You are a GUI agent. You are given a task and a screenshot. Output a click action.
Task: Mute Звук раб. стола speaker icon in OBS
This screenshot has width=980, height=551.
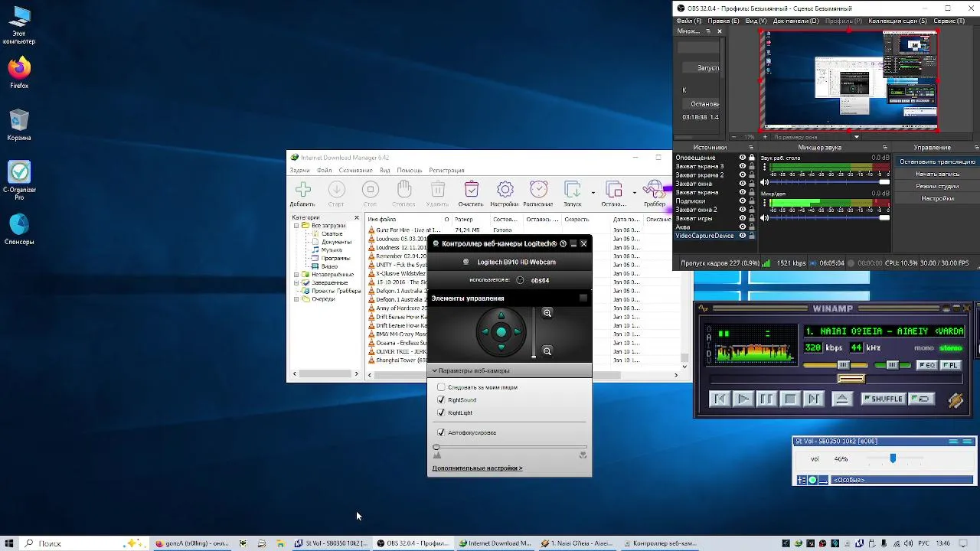point(764,183)
